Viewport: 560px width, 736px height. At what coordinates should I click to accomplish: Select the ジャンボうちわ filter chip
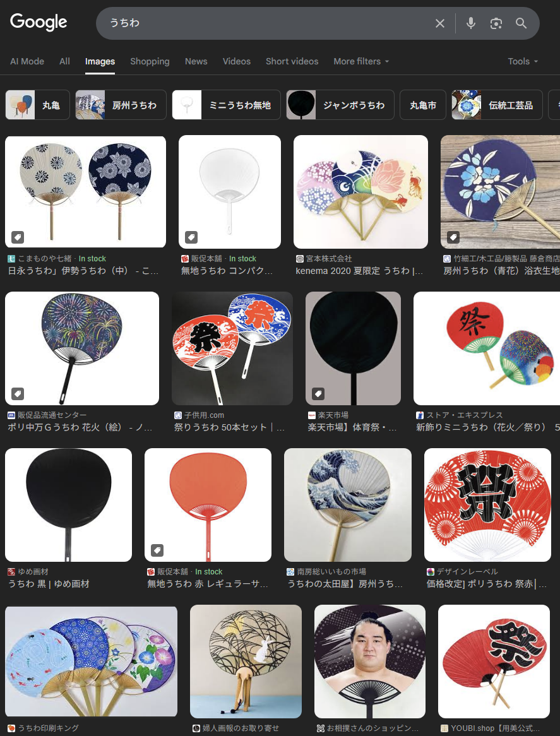(340, 105)
